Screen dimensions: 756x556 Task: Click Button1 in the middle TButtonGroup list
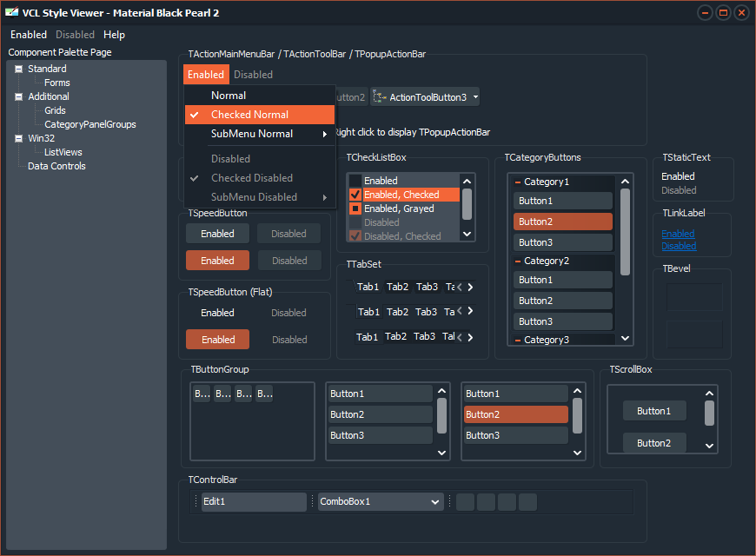click(x=380, y=394)
